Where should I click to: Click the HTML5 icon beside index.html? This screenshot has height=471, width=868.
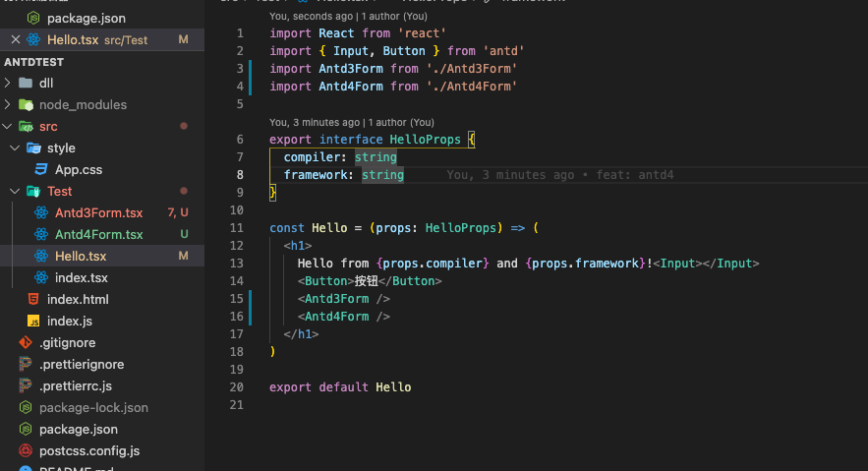[x=33, y=299]
